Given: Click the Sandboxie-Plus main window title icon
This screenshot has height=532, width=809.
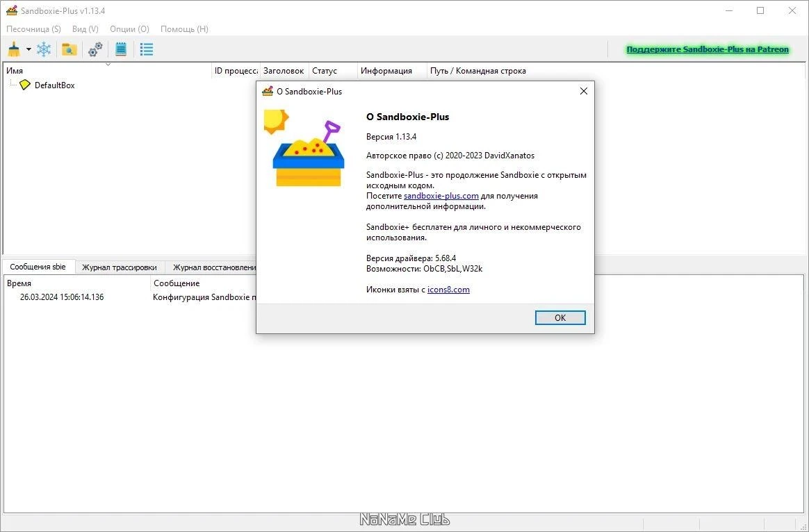Looking at the screenshot, I should coord(11,10).
